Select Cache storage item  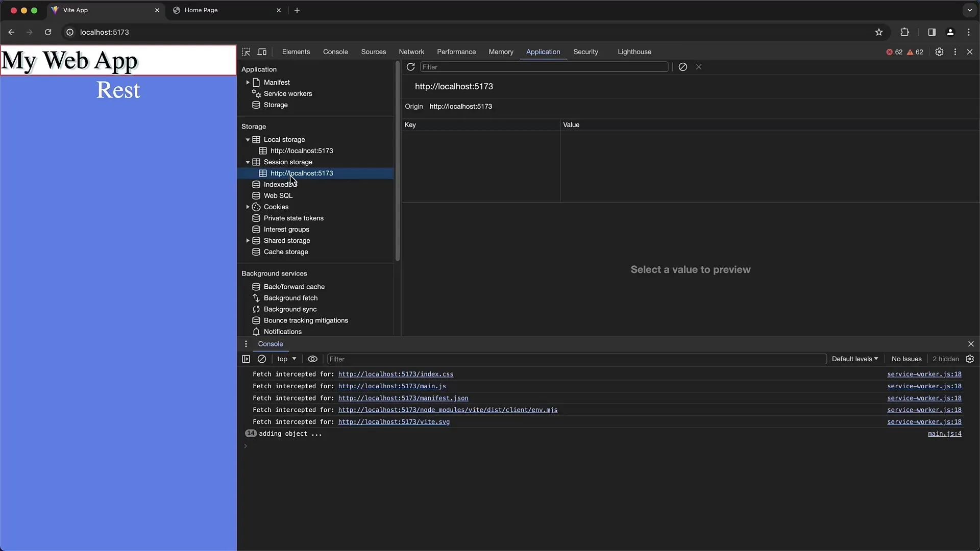(x=286, y=252)
